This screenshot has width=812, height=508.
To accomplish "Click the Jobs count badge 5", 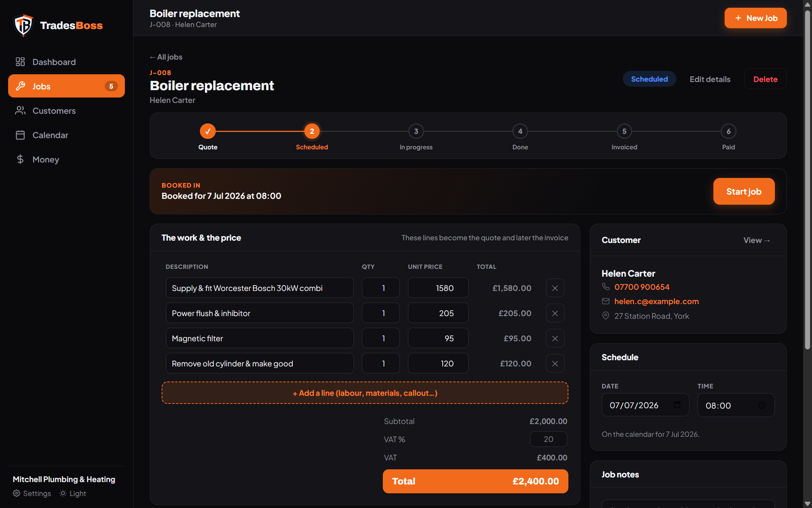I will 111,86.
